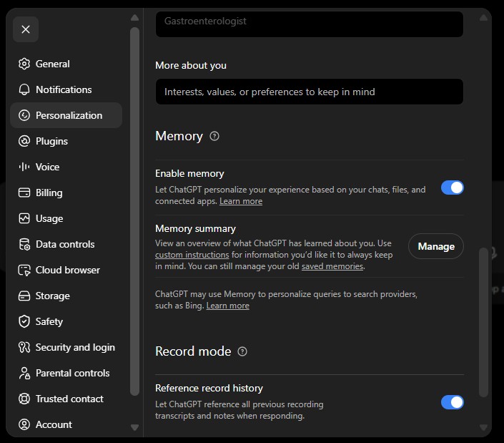Open Account settings

(x=66, y=424)
